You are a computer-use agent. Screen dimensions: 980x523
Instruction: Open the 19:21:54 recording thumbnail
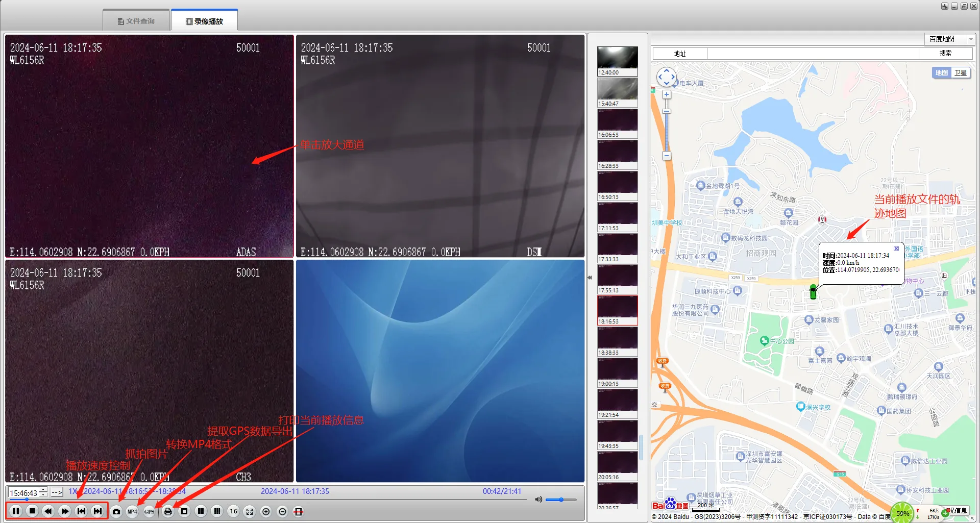pos(618,404)
